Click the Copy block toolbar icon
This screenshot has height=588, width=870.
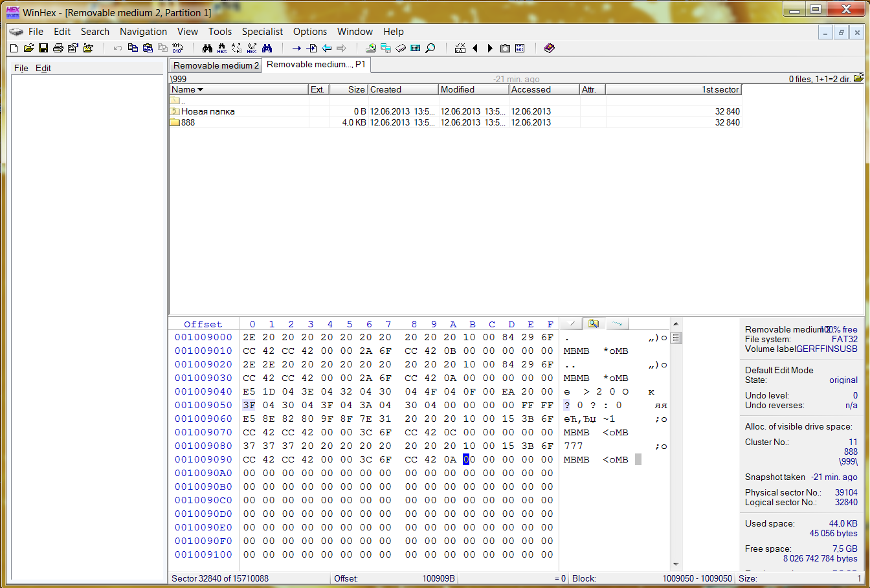pyautogui.click(x=133, y=48)
